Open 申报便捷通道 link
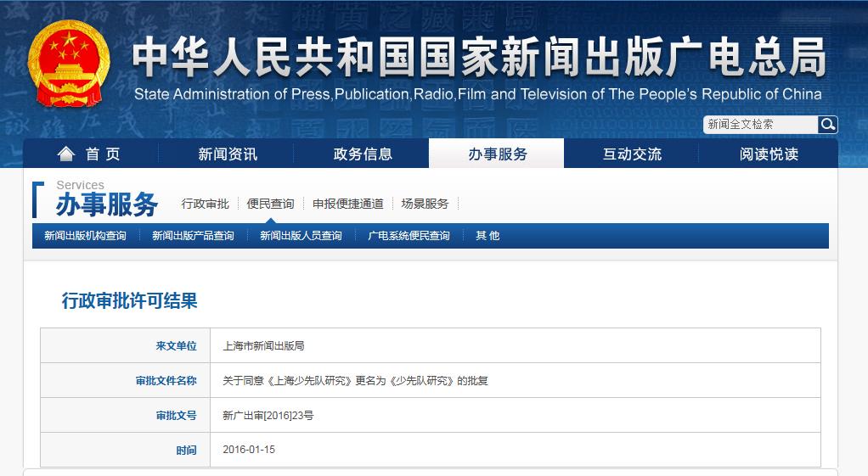 coord(347,204)
